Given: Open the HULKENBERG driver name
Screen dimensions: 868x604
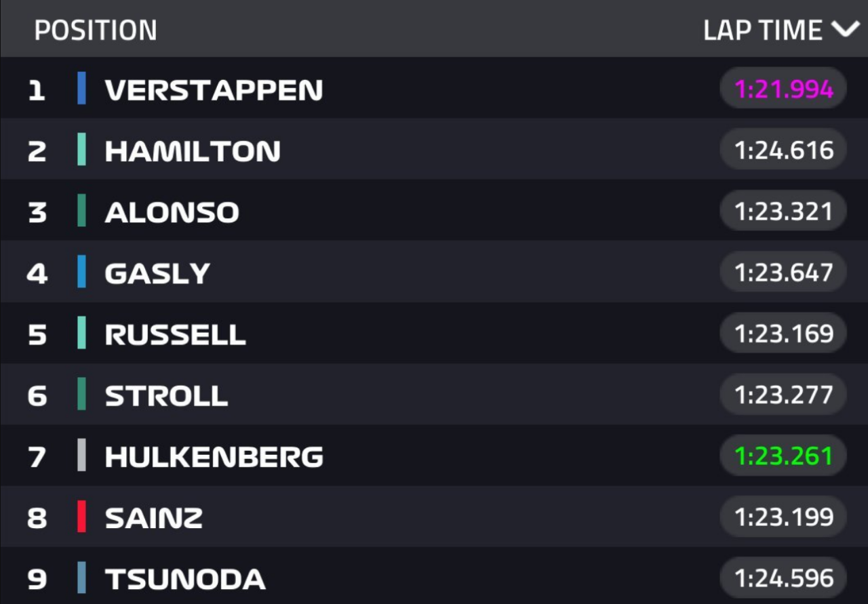Looking at the screenshot, I should click(214, 457).
